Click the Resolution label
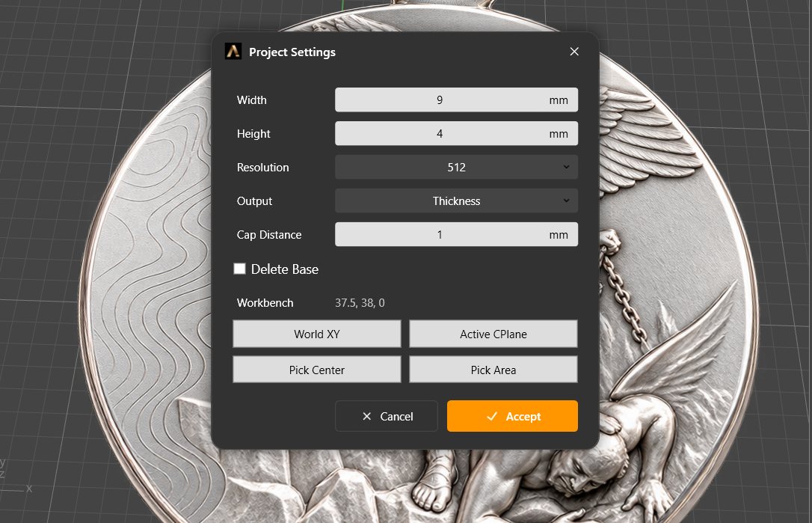The height and width of the screenshot is (523, 812). pyautogui.click(x=263, y=168)
